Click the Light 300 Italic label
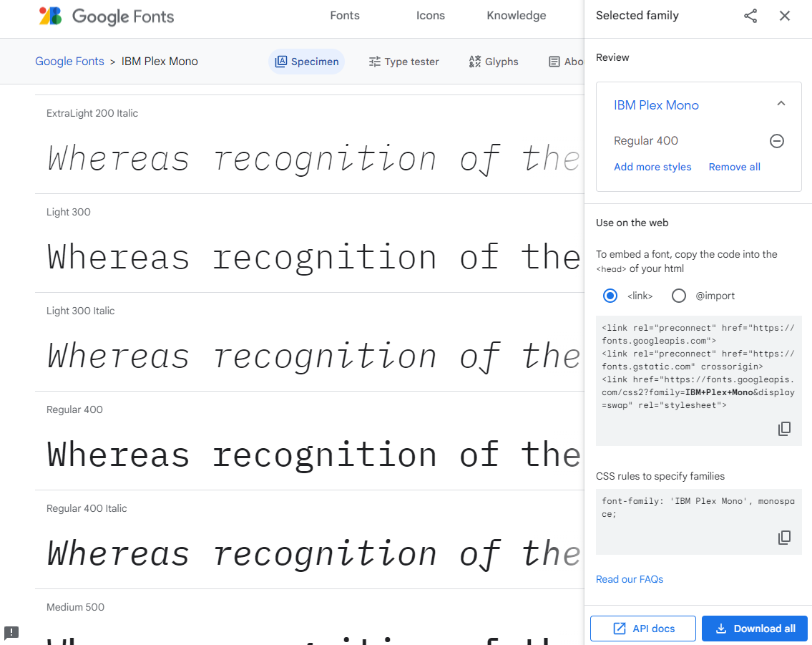 coord(80,311)
